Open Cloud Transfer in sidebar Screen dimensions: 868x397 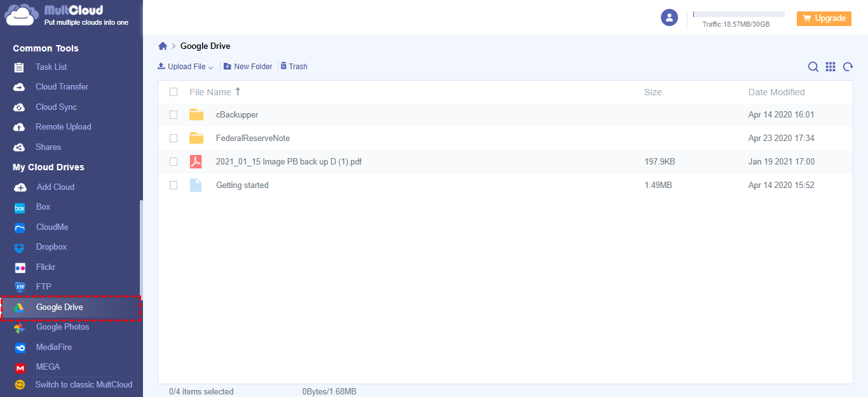62,86
